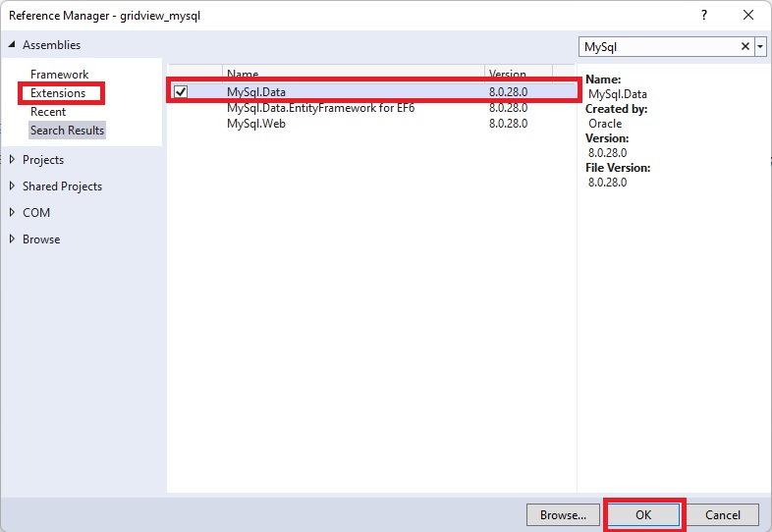
Task: Click the Help question mark icon
Action: [x=703, y=15]
